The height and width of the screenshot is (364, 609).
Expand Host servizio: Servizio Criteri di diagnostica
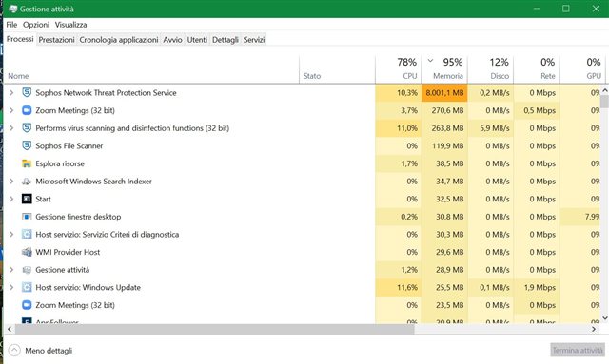pos(11,235)
